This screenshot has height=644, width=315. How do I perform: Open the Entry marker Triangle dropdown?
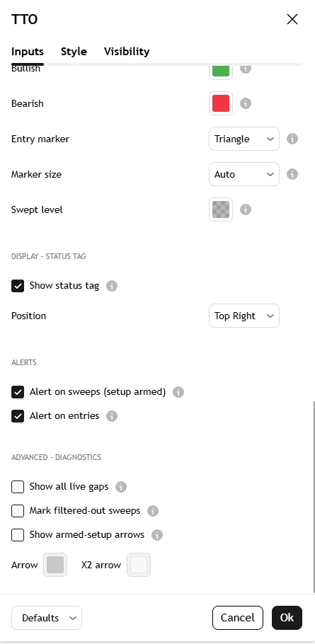[x=244, y=139]
